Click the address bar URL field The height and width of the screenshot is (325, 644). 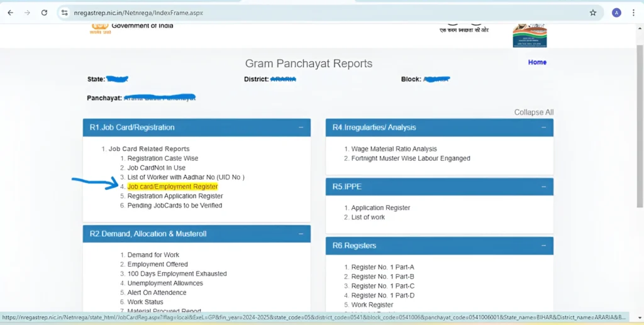[314, 13]
